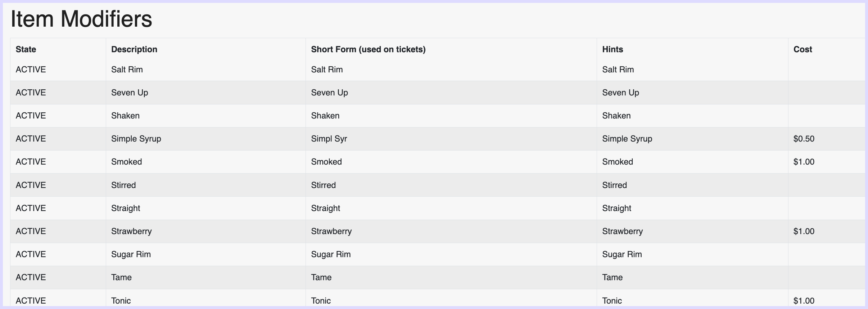Select the ACTIVE state in Tame row
The height and width of the screenshot is (309, 868).
pos(31,277)
